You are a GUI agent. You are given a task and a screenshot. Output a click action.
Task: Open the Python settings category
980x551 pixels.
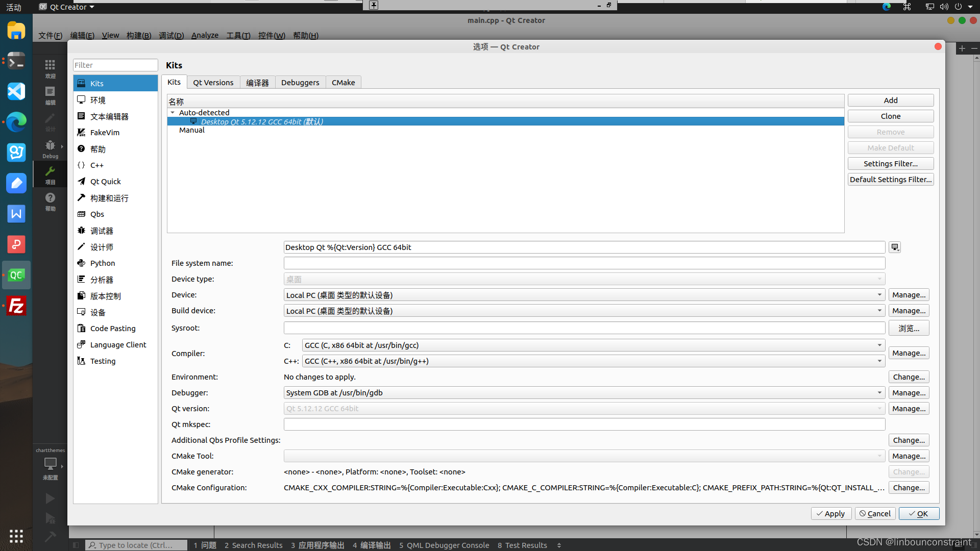[103, 263]
